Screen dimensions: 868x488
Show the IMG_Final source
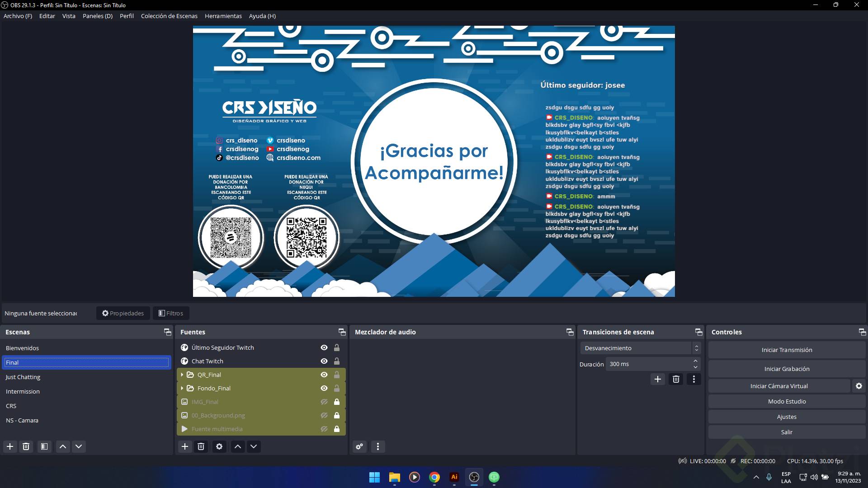[x=324, y=402]
